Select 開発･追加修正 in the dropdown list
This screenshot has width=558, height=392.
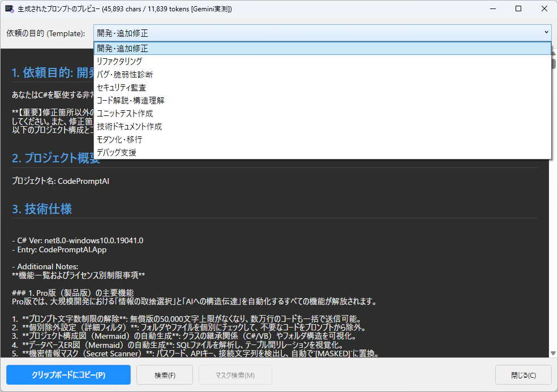pyautogui.click(x=323, y=49)
